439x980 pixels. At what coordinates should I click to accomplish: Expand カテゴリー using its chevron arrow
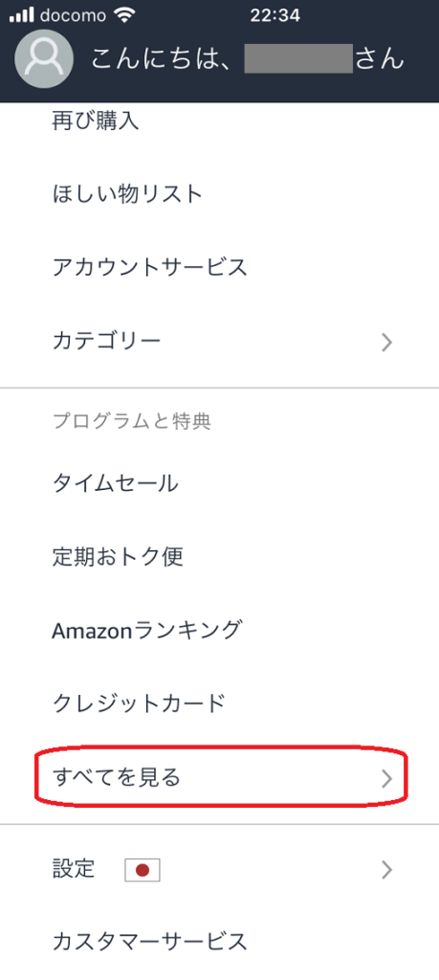point(386,342)
